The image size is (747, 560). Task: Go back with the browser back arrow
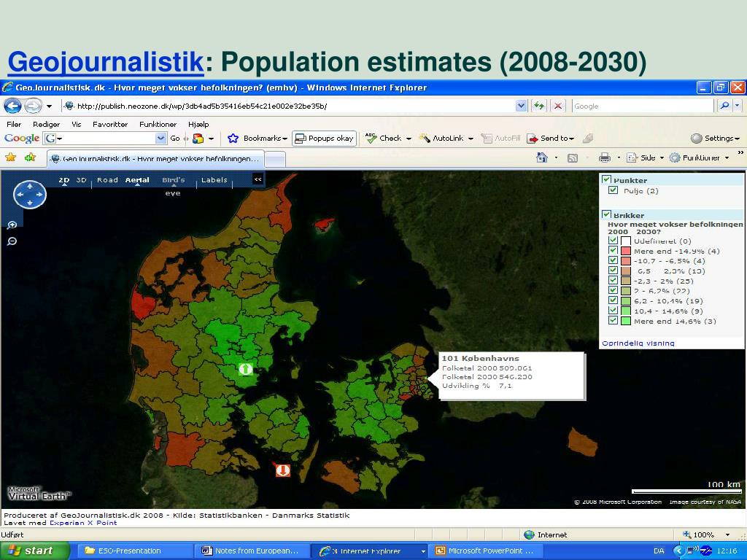click(x=13, y=106)
